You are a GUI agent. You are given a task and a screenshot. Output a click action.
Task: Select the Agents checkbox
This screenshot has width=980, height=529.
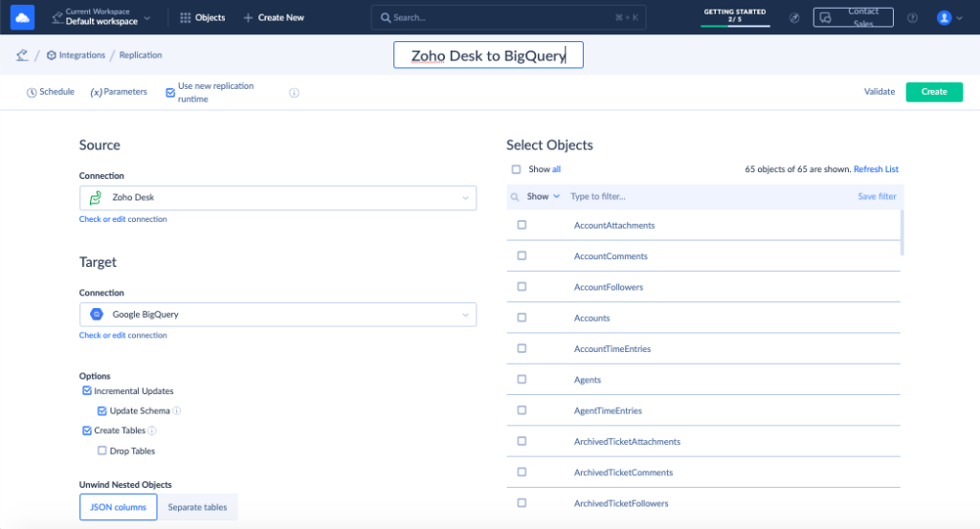point(522,379)
